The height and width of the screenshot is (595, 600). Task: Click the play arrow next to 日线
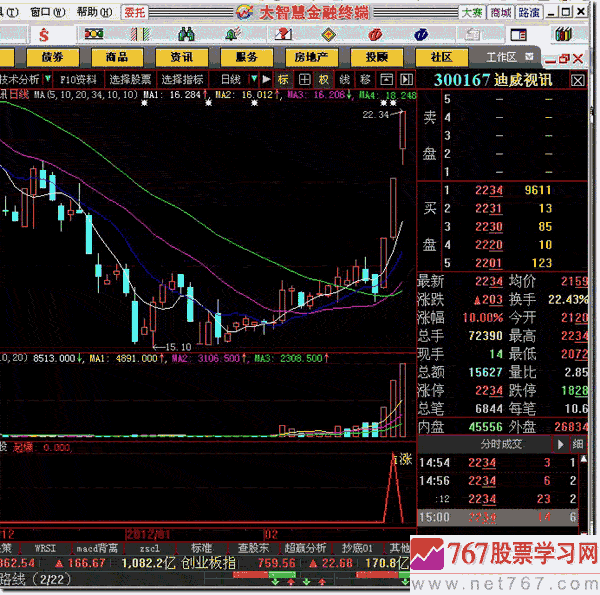click(266, 80)
